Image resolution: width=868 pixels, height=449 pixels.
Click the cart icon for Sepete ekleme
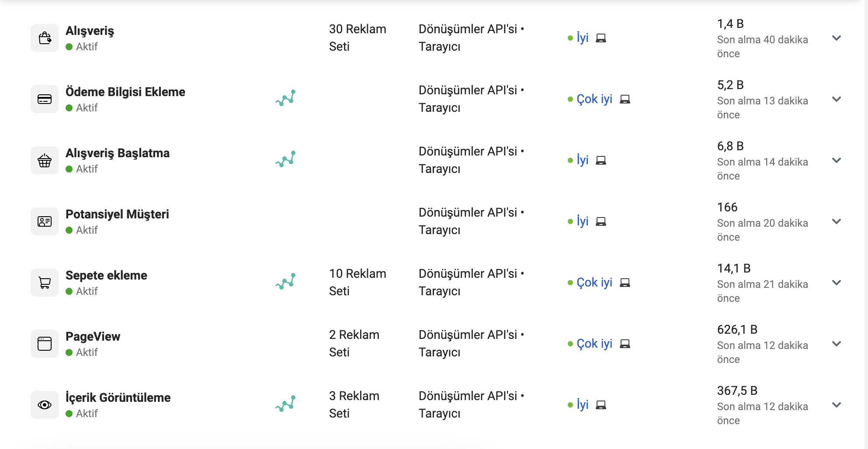point(45,283)
